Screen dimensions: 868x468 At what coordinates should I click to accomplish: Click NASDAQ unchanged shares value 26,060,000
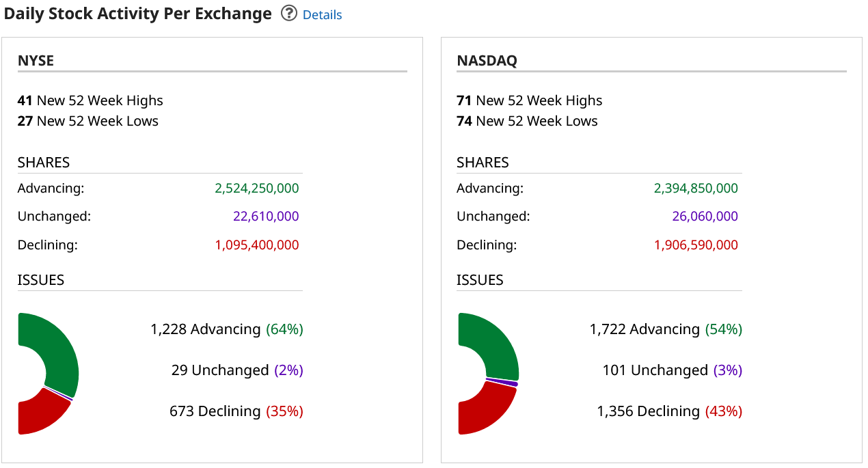[705, 217]
